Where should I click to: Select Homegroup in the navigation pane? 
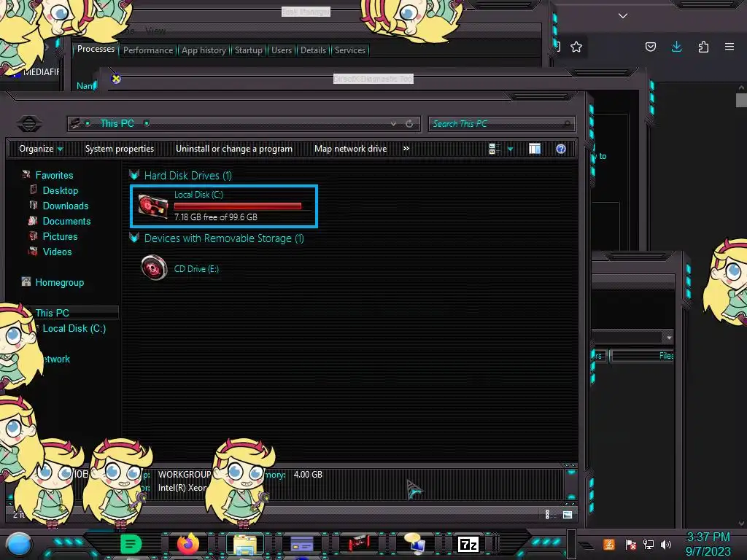[x=60, y=282]
